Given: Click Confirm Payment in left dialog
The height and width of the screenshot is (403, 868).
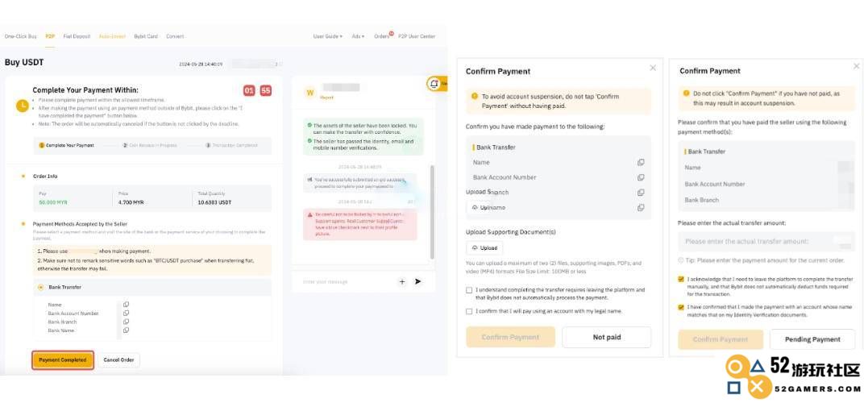Looking at the screenshot, I should pos(510,337).
